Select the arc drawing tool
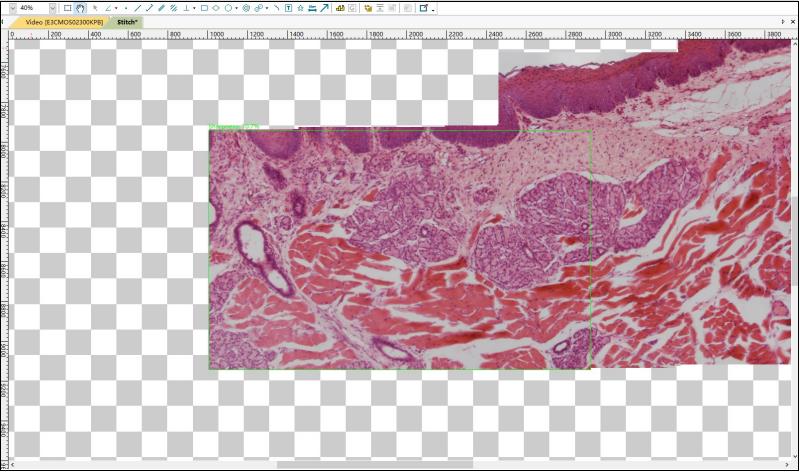Viewport: 800px width, 473px height. [276, 7]
